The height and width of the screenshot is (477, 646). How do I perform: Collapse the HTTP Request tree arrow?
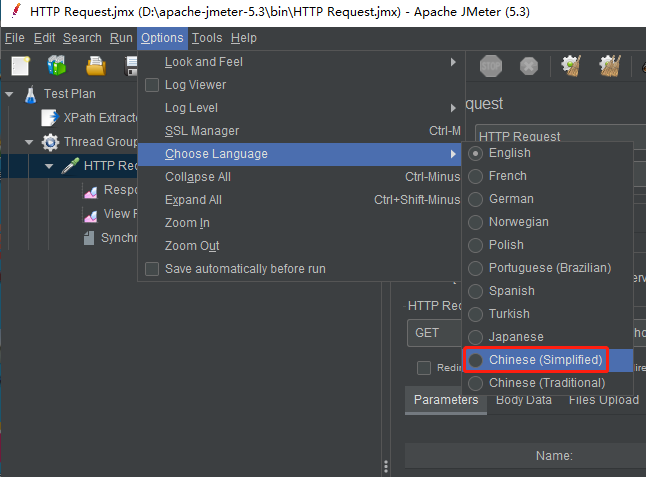pyautogui.click(x=49, y=166)
